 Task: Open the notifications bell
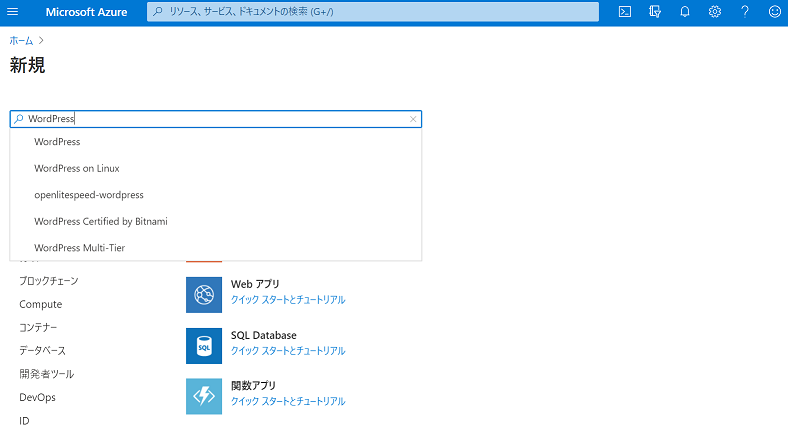685,12
